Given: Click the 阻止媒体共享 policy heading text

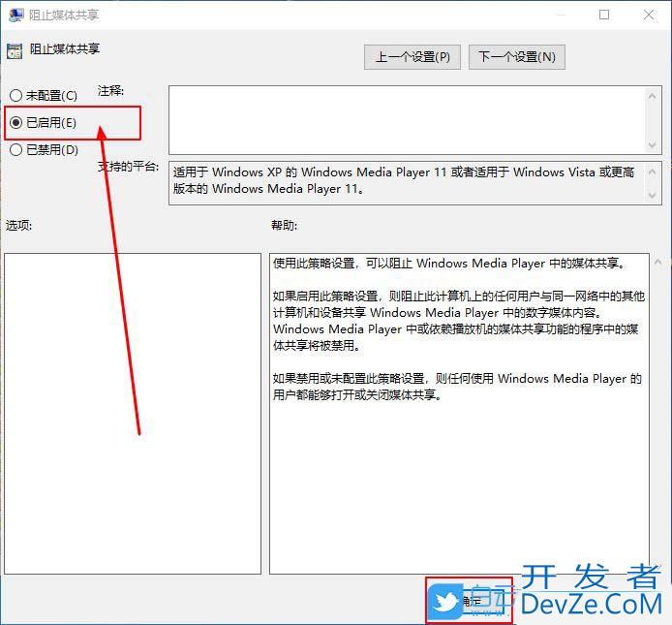Looking at the screenshot, I should (65, 48).
